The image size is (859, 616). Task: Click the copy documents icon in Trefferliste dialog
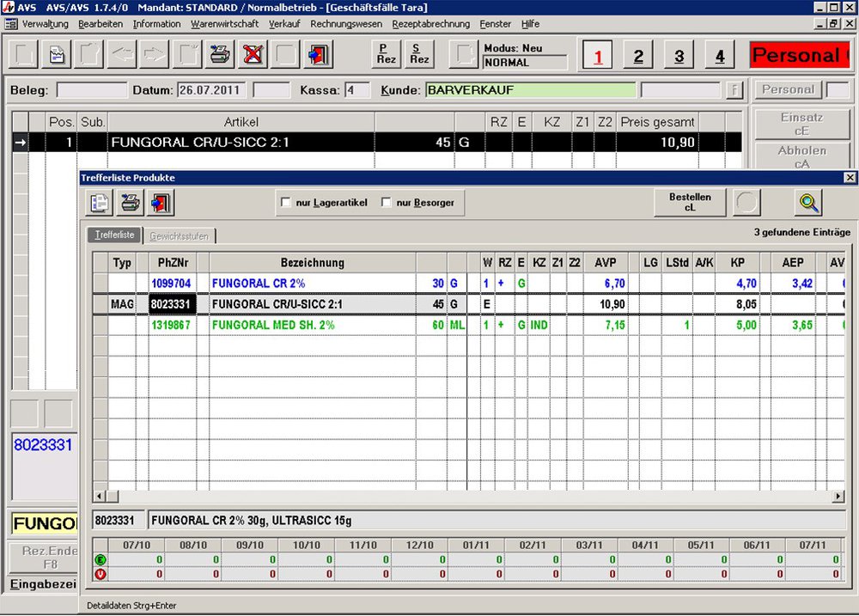click(100, 203)
